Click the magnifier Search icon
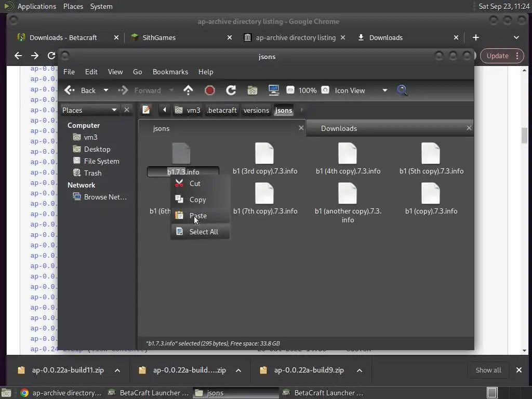532x399 pixels. tap(402, 90)
